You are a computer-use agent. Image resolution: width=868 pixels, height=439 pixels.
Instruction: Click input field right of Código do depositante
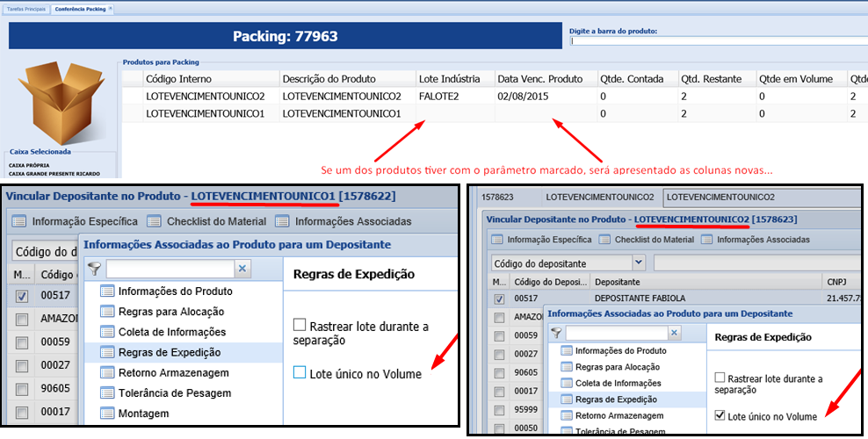pyautogui.click(x=757, y=263)
